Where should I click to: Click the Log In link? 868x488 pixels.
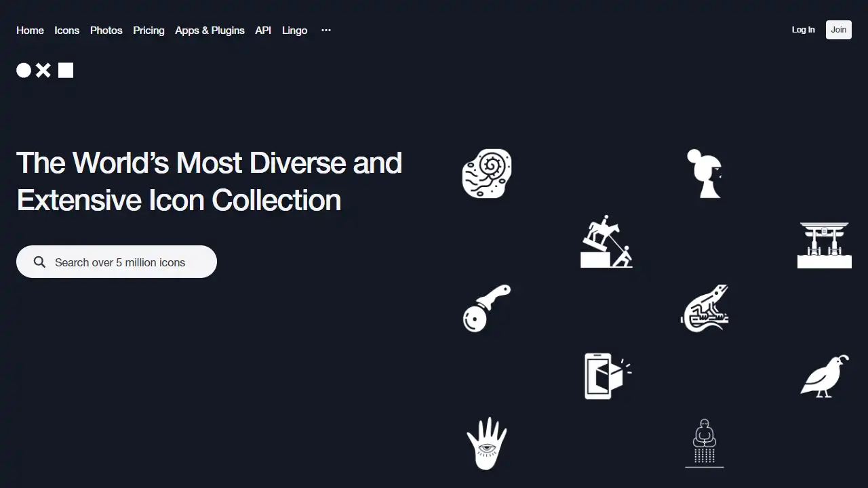coord(803,30)
